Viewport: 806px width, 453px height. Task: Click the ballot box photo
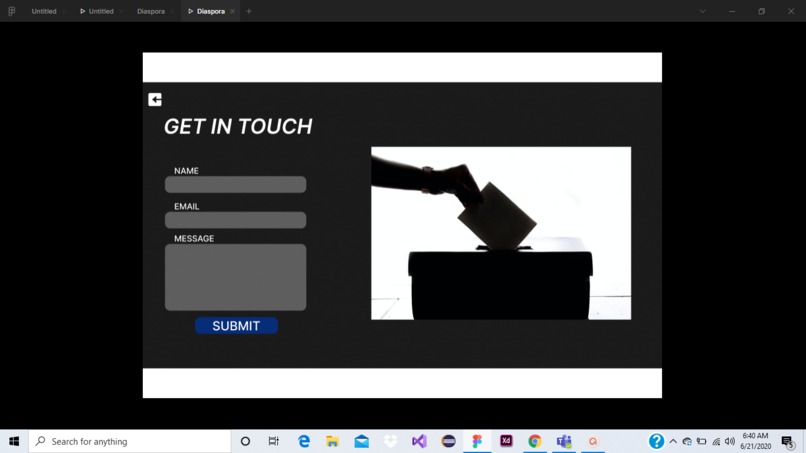pyautogui.click(x=501, y=233)
